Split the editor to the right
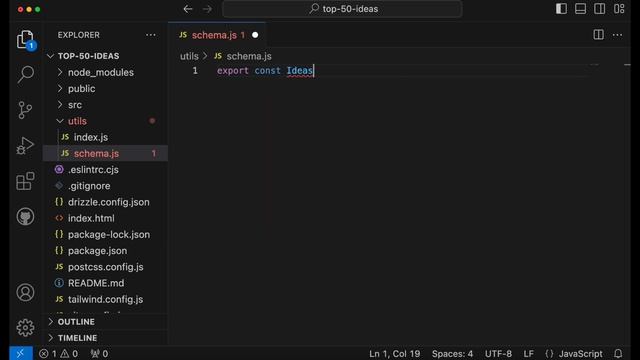 [598, 35]
